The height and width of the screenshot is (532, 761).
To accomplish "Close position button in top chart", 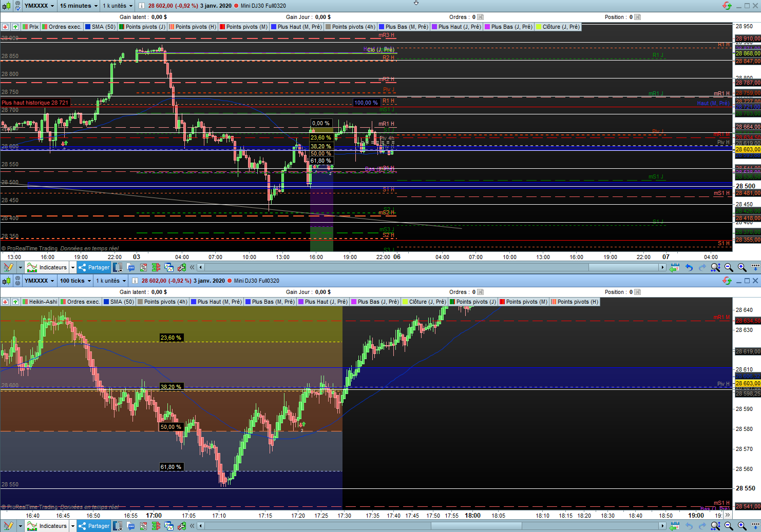I will tap(638, 17).
